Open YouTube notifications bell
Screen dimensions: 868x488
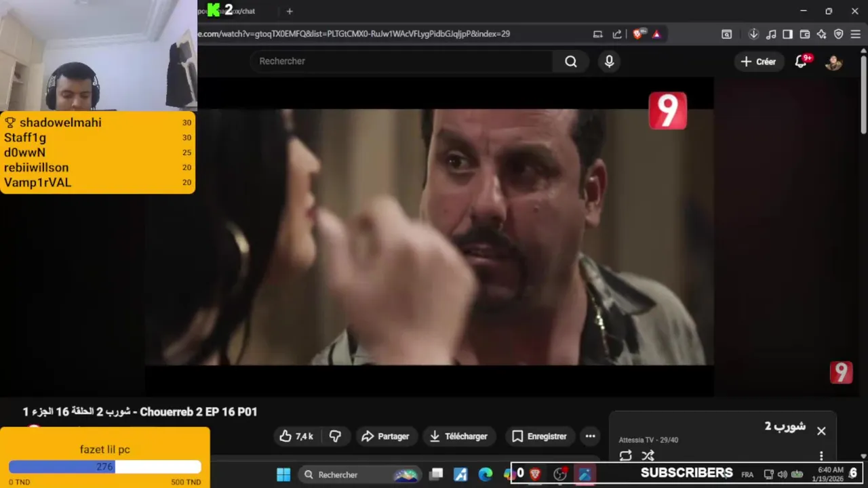point(801,62)
